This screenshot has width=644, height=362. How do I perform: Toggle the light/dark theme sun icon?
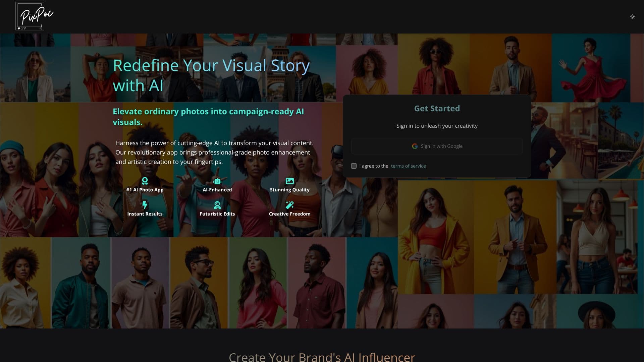coord(632,17)
